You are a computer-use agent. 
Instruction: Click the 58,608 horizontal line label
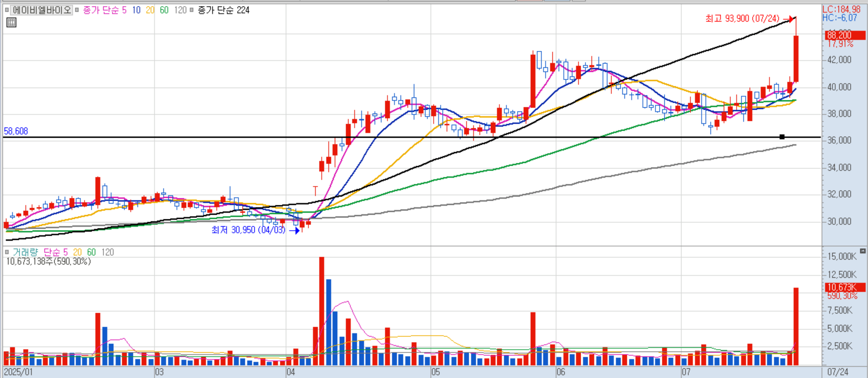[16, 131]
